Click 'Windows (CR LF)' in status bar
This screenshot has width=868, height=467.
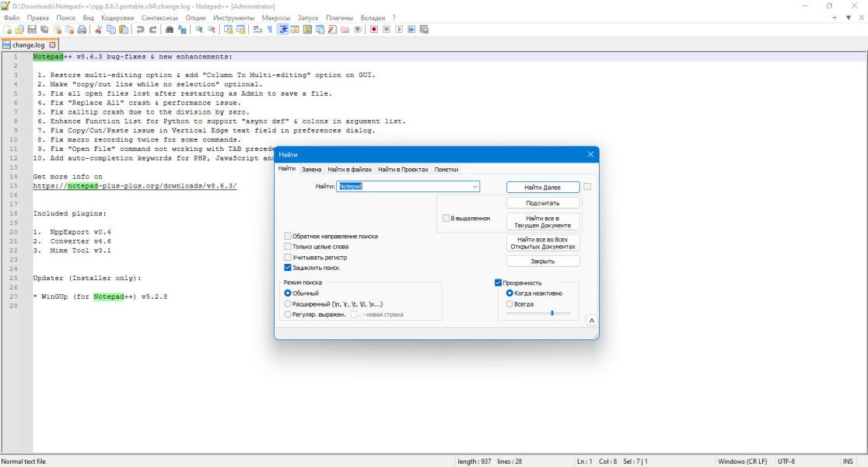[742, 461]
